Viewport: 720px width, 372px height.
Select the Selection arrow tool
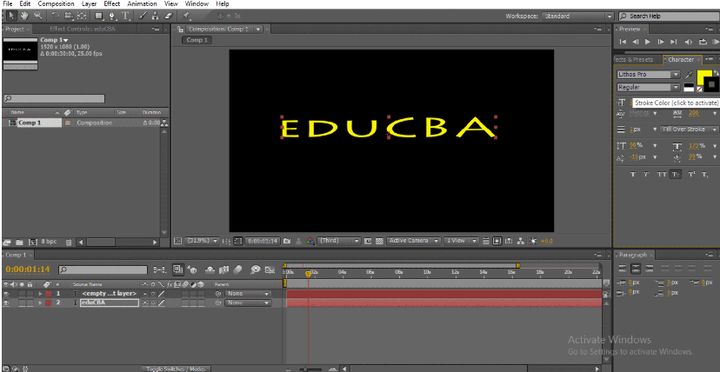coord(11,16)
